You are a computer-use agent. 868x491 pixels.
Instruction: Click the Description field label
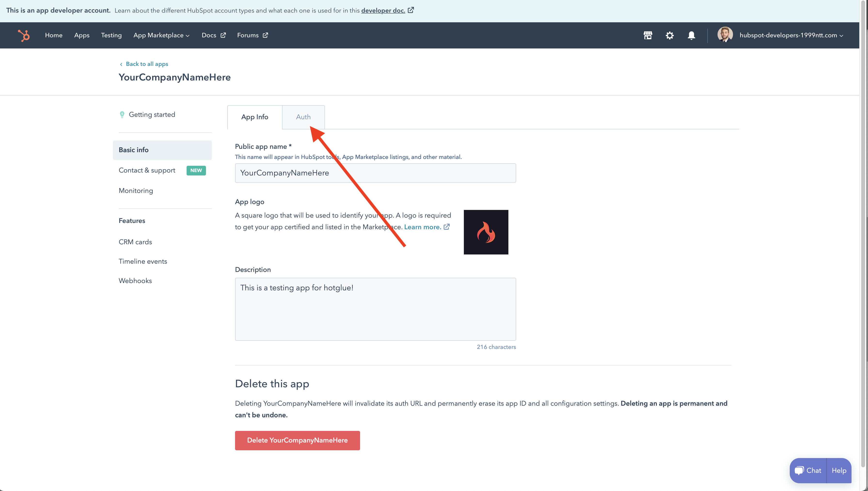click(x=253, y=270)
